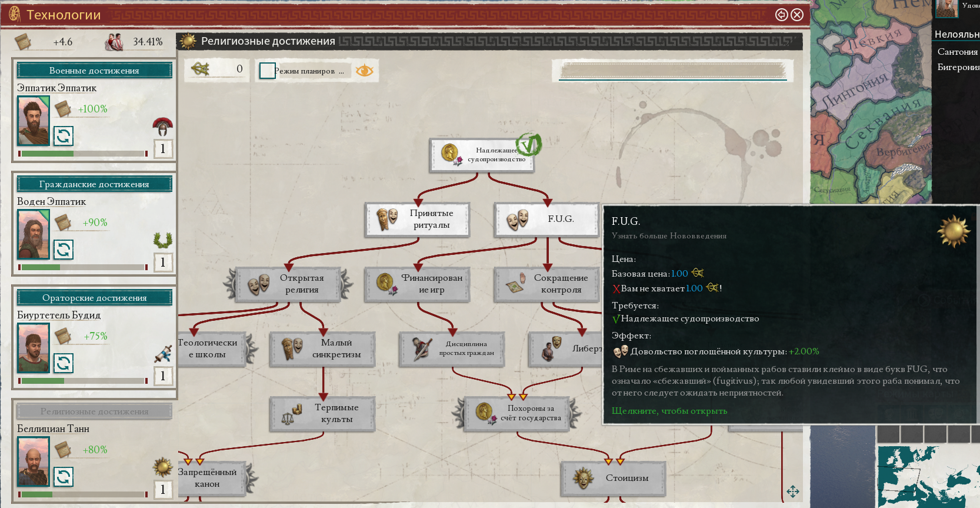
Task: Click the innovations icon beside the 0 counter
Action: point(200,69)
